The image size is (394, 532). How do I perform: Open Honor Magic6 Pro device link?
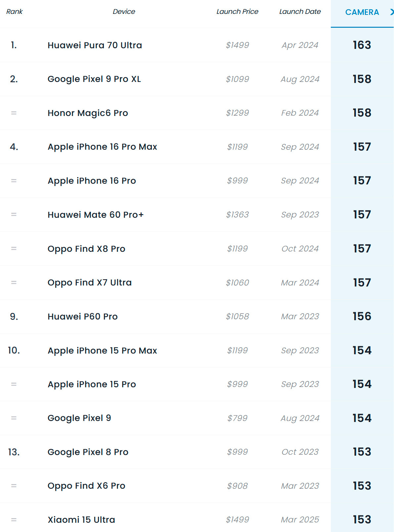[88, 113]
